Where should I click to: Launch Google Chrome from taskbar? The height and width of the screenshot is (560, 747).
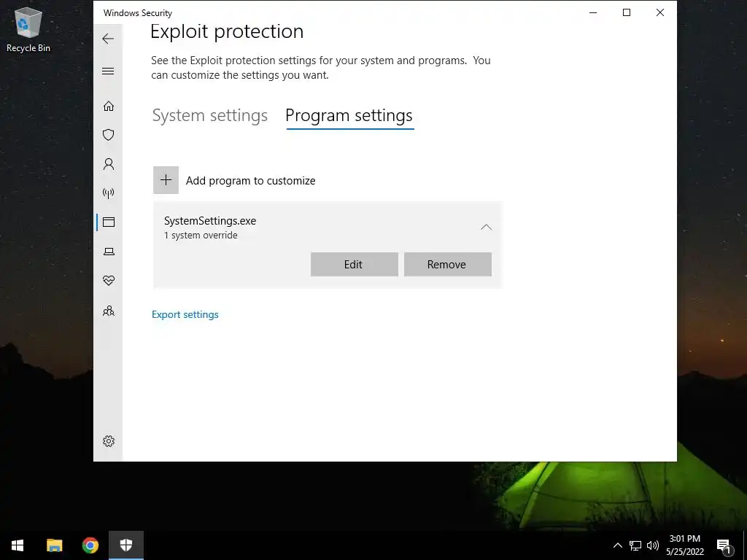click(90, 545)
